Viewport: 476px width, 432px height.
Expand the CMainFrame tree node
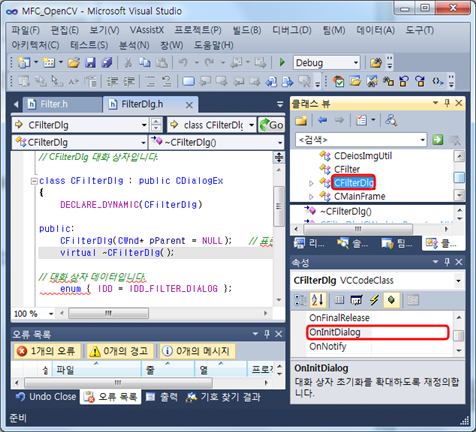point(311,197)
